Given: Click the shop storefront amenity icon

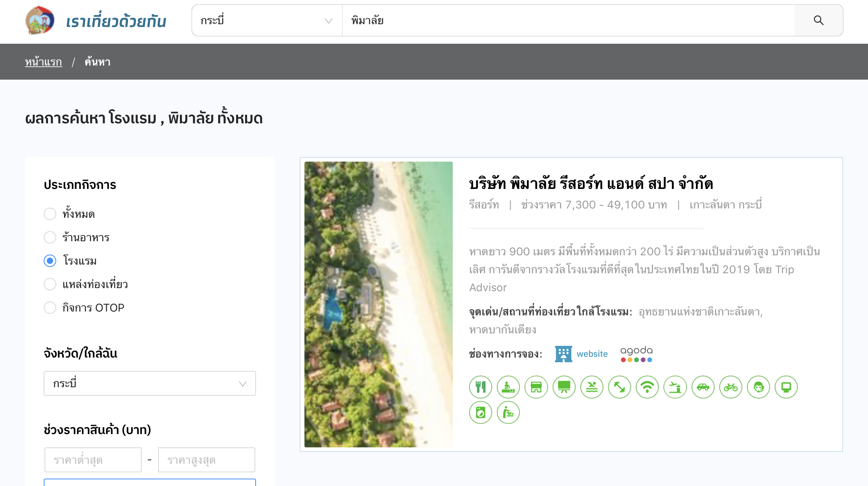Looking at the screenshot, I should click(536, 387).
